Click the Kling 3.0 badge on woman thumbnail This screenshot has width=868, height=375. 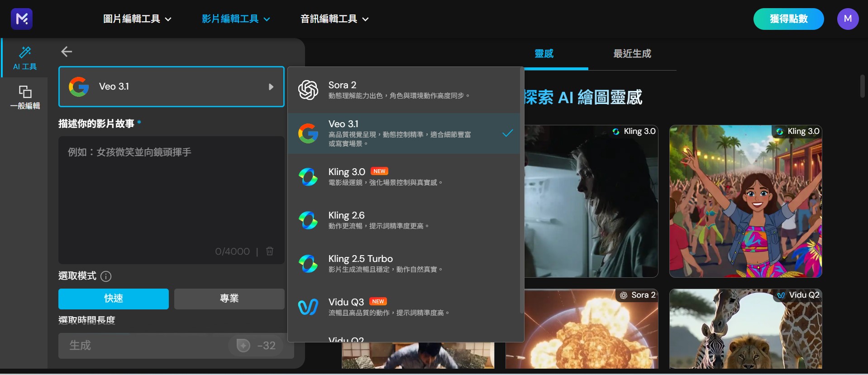coord(634,131)
